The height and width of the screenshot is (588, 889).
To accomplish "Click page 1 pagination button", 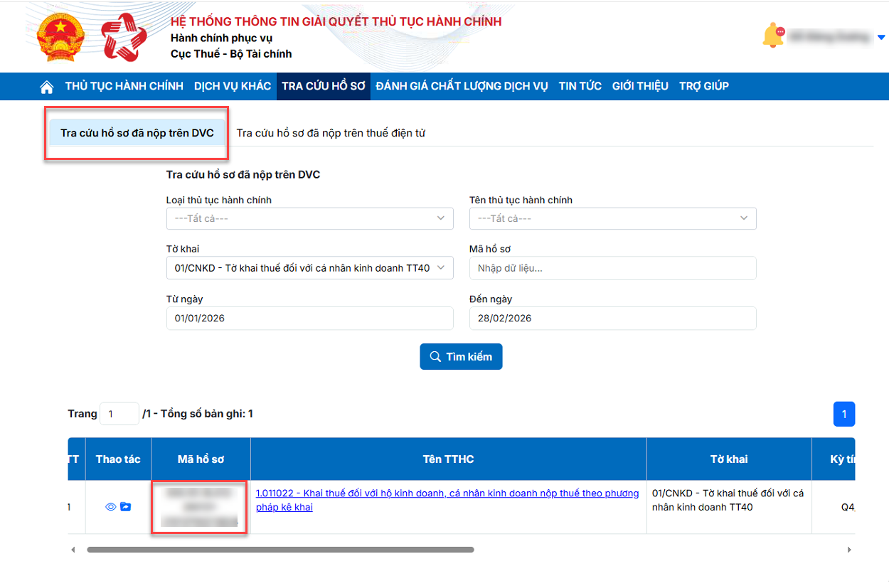I will coord(843,414).
